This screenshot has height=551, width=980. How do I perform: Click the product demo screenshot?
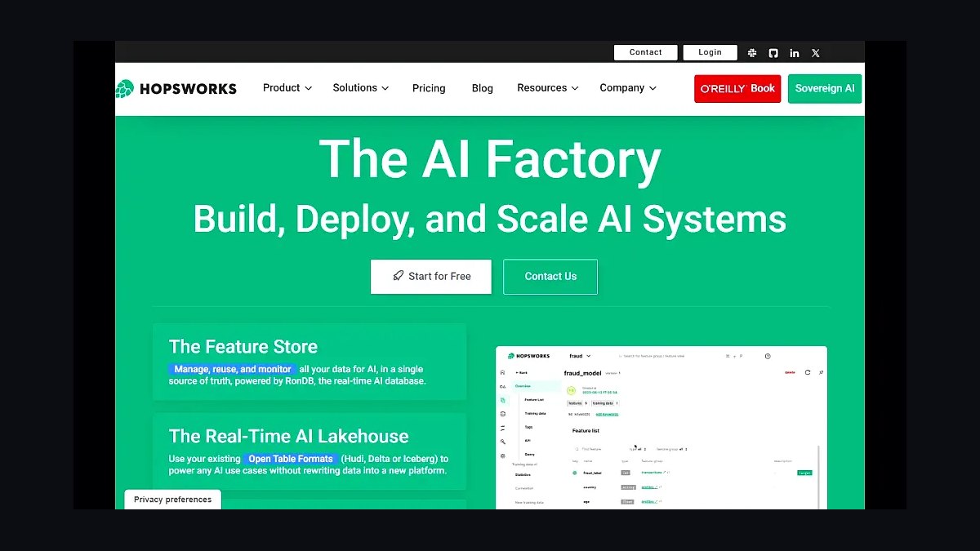tap(661, 428)
